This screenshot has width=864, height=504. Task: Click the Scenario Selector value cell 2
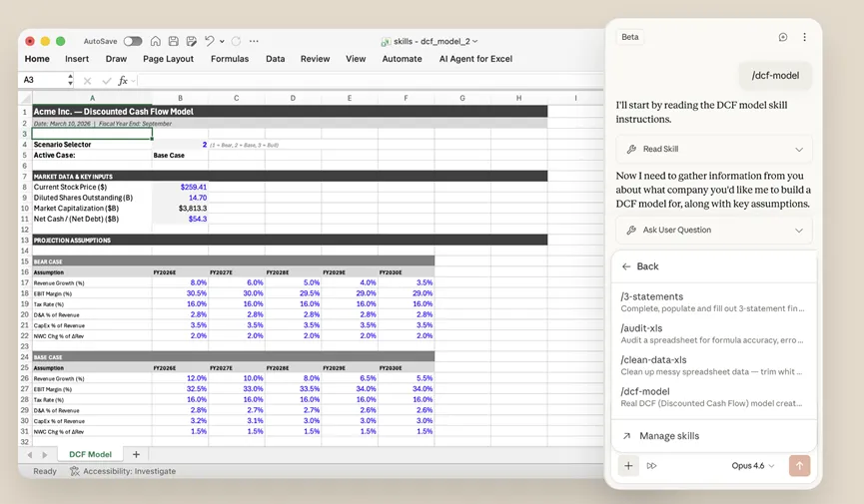180,145
